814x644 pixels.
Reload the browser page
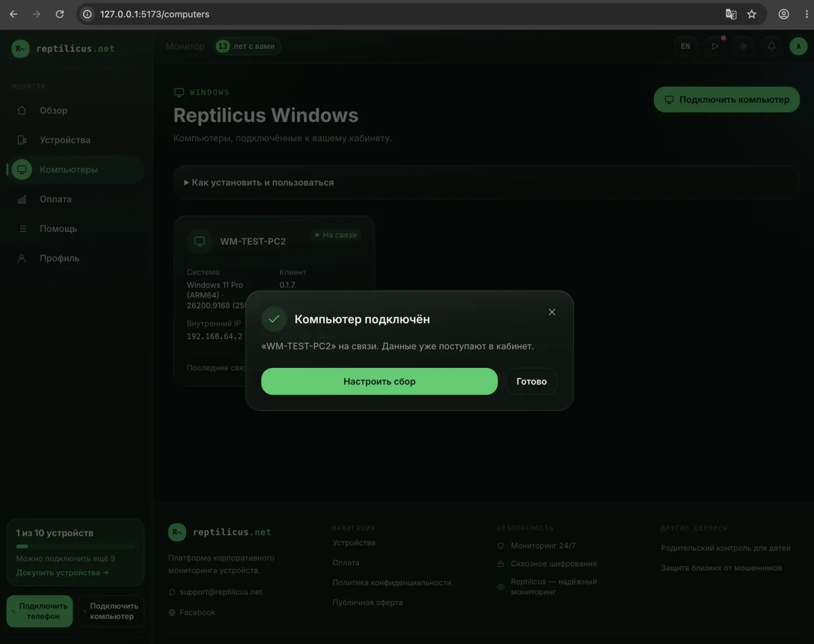coord(59,14)
